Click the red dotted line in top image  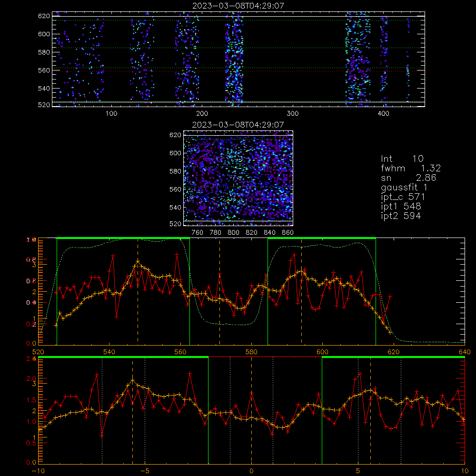pos(238,71)
